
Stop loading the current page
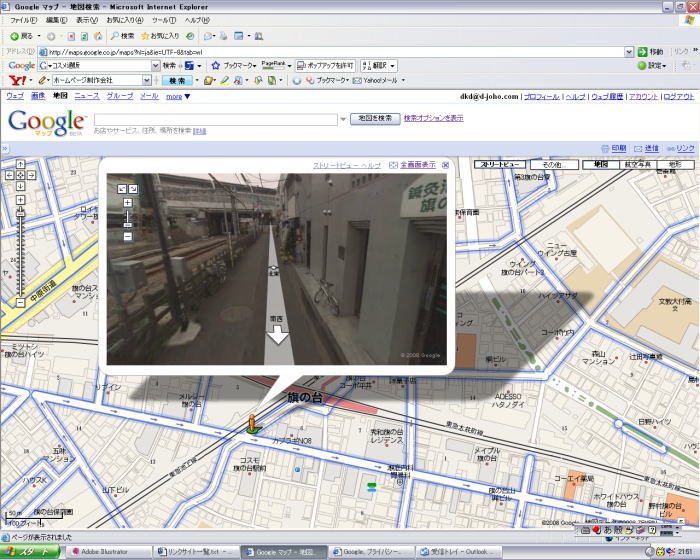(71, 36)
